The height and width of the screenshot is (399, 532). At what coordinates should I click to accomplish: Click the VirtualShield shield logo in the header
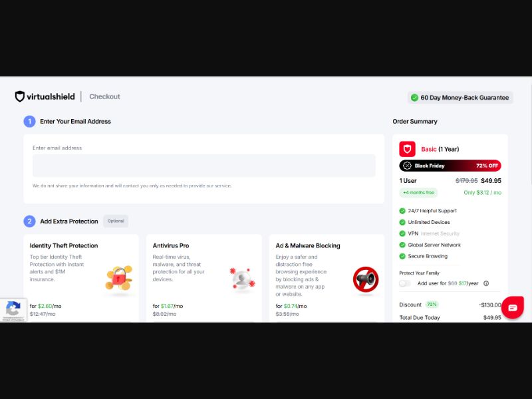(x=19, y=96)
